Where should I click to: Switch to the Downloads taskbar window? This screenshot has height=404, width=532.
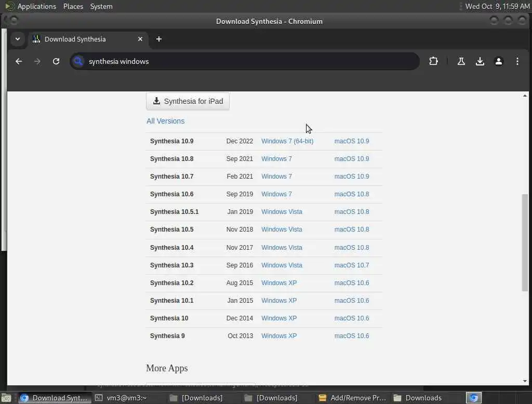pyautogui.click(x=418, y=398)
